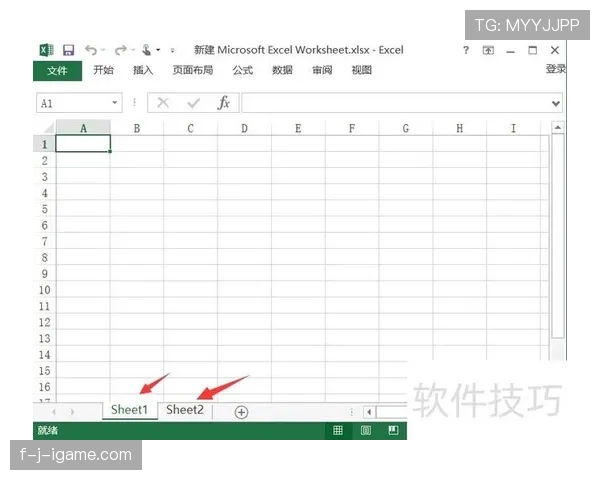Switch to Page Layout view icon
600x480 pixels.
[366, 430]
